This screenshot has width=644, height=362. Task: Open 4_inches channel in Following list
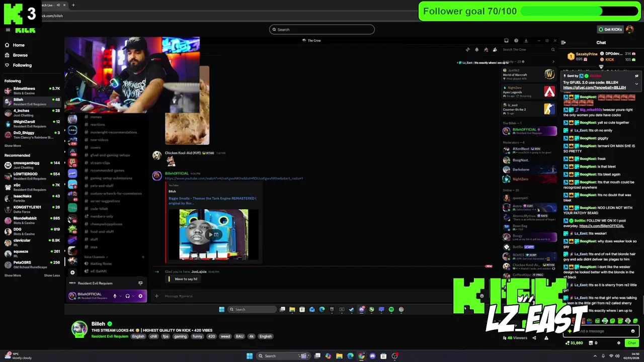(x=31, y=113)
